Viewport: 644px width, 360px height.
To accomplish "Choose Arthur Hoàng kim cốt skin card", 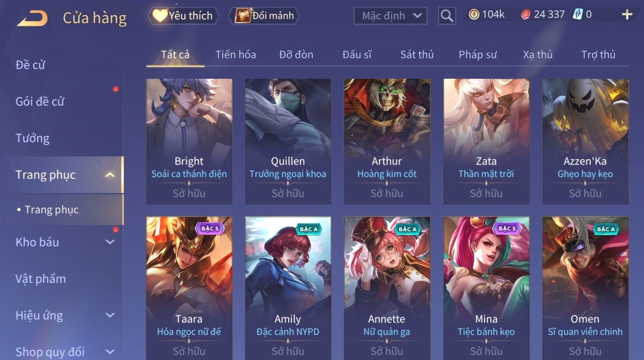I will [x=387, y=141].
